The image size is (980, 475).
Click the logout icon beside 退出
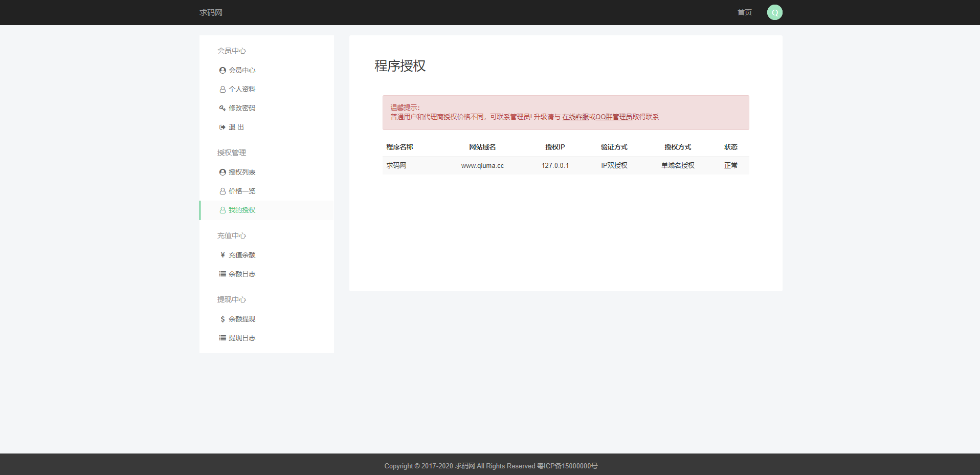(222, 127)
